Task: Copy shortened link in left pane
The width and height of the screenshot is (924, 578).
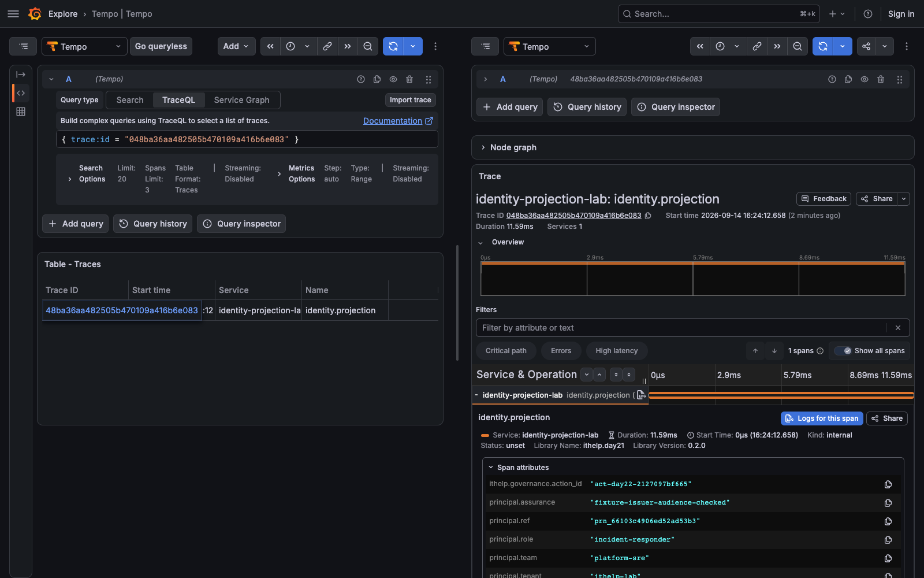Action: pyautogui.click(x=327, y=46)
